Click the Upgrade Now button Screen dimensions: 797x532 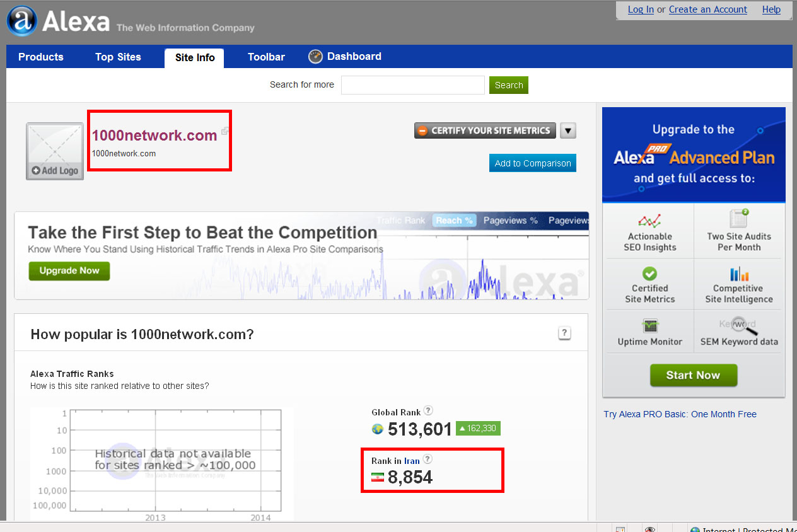[x=69, y=271]
